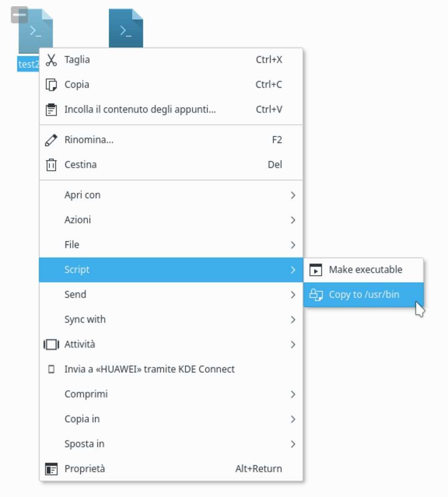
Task: Open the File submenu entry
Action: (x=72, y=245)
